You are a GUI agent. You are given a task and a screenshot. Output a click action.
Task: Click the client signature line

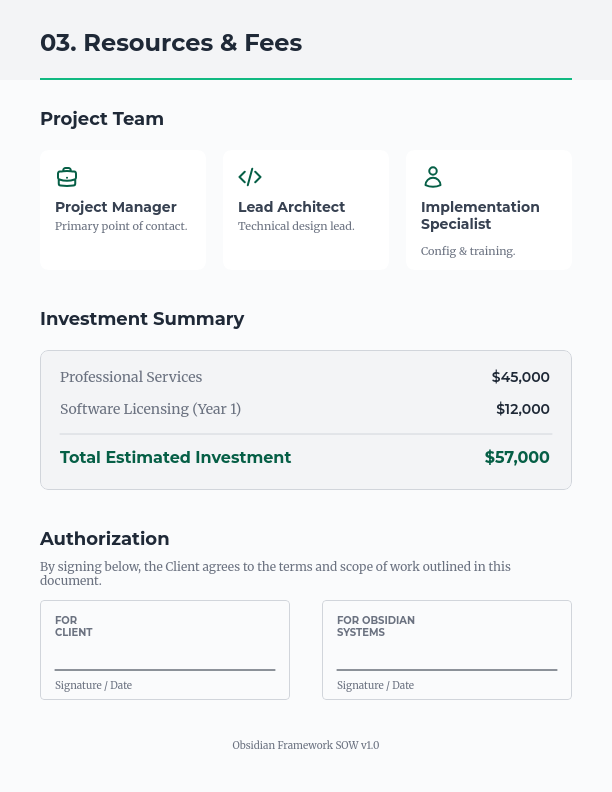click(x=165, y=668)
